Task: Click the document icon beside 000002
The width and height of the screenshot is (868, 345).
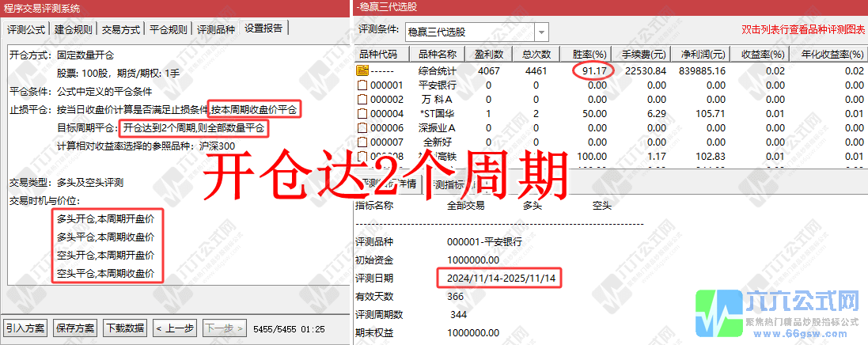Action: [x=363, y=99]
